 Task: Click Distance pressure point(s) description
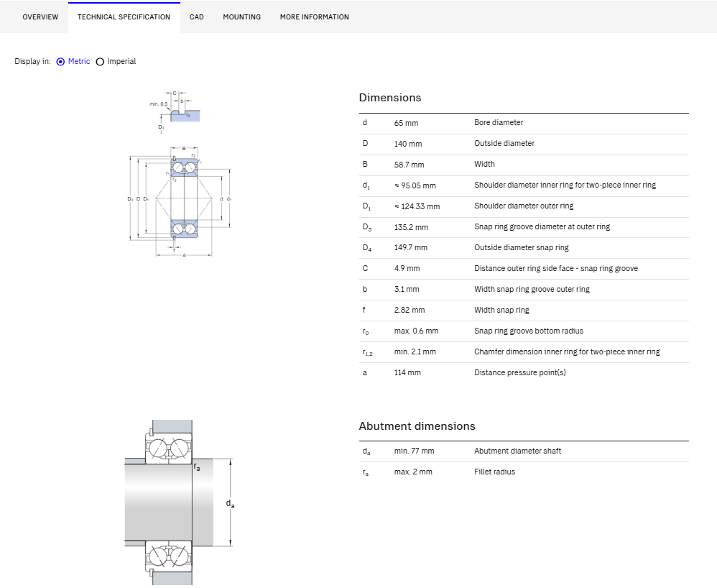(x=520, y=372)
